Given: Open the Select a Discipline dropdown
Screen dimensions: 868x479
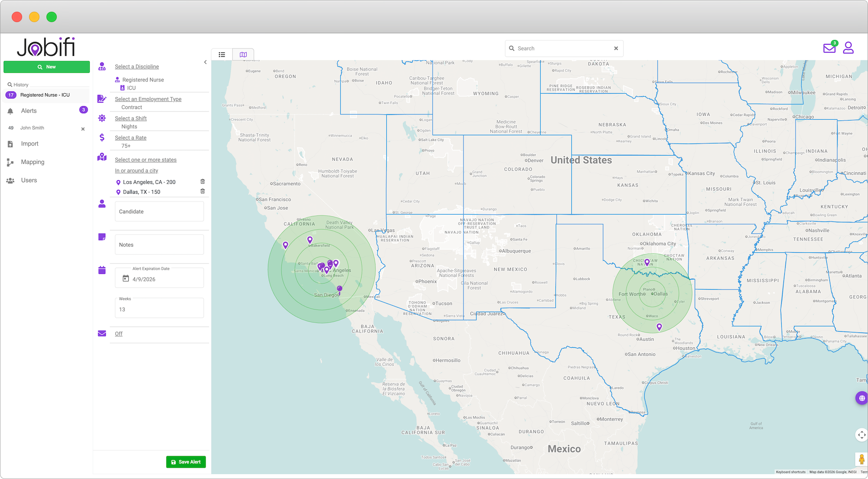Looking at the screenshot, I should click(x=137, y=67).
